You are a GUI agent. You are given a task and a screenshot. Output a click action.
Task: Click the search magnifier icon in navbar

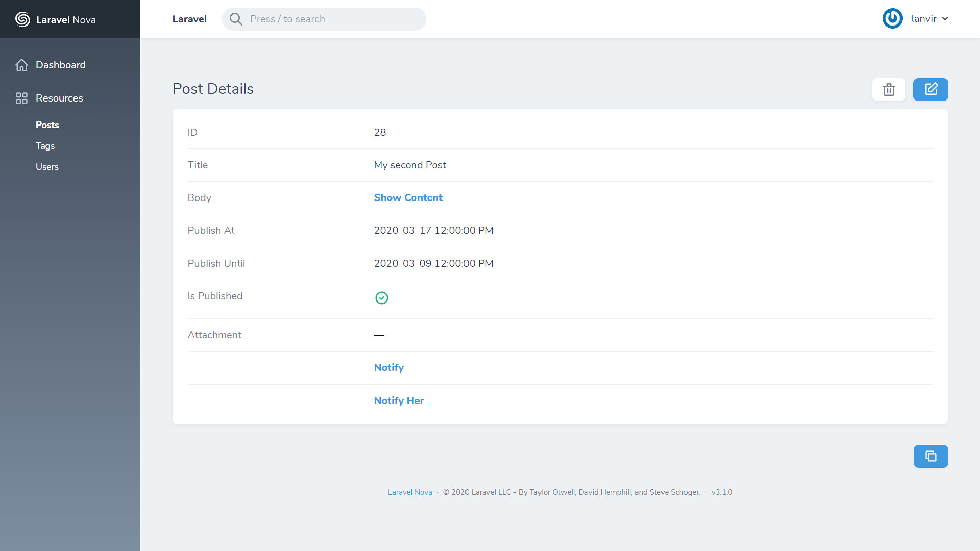[236, 19]
